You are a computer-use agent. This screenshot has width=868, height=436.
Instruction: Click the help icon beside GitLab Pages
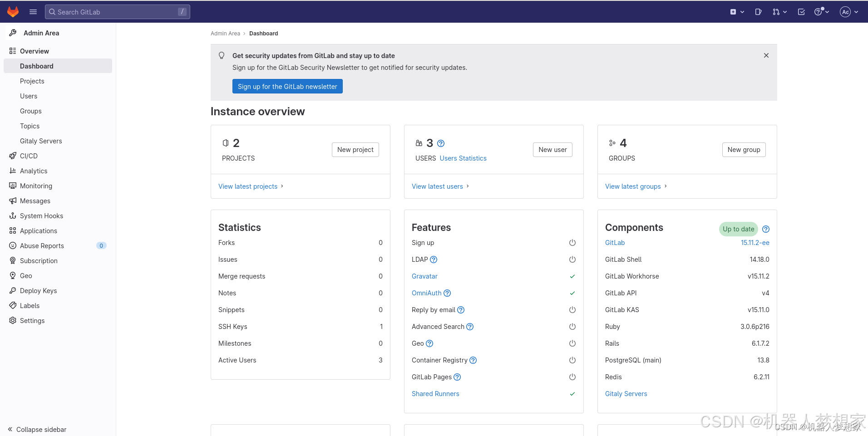(457, 377)
